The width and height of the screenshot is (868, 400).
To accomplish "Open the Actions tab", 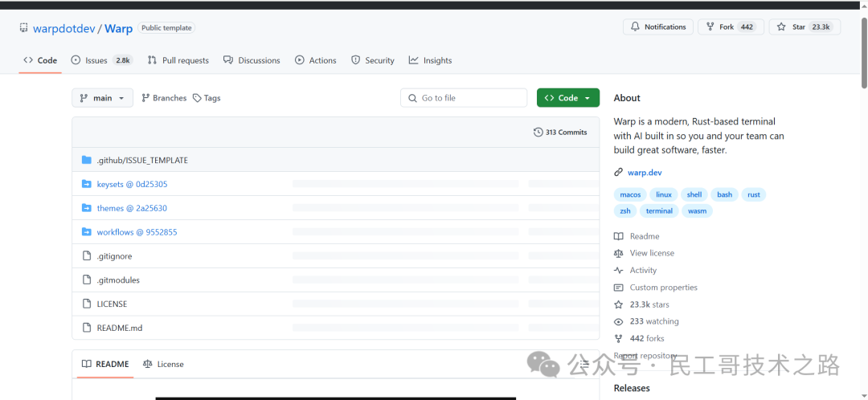I will (x=316, y=60).
